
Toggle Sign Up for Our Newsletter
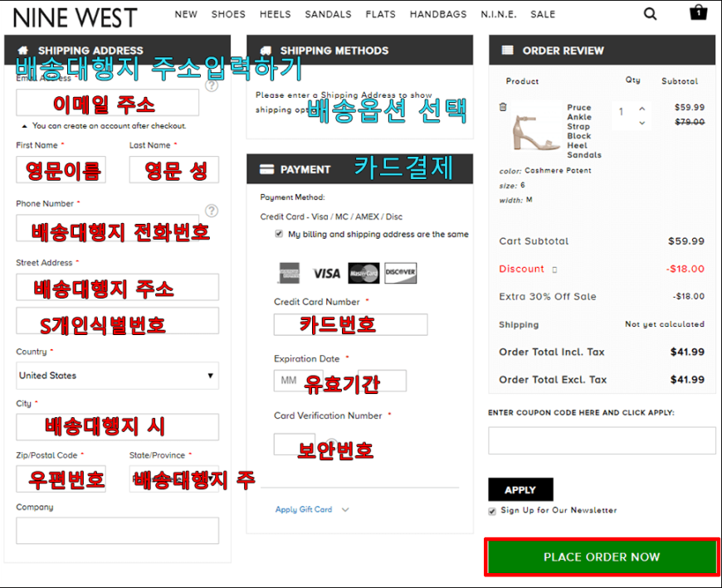tap(492, 511)
